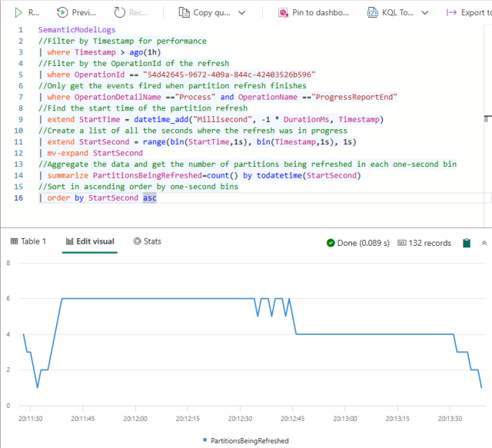492x448 pixels.
Task: Click the todatetime function on line 14
Action: point(279,175)
